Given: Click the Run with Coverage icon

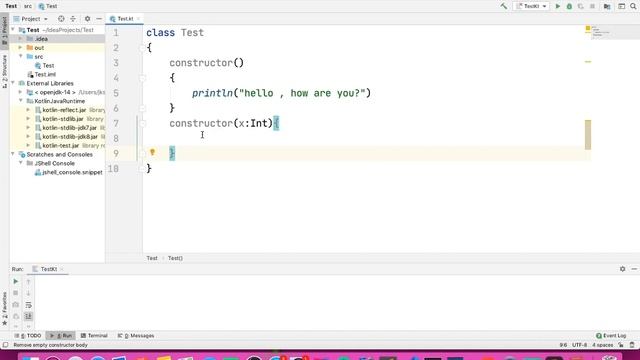Looking at the screenshot, I should (x=580, y=6).
